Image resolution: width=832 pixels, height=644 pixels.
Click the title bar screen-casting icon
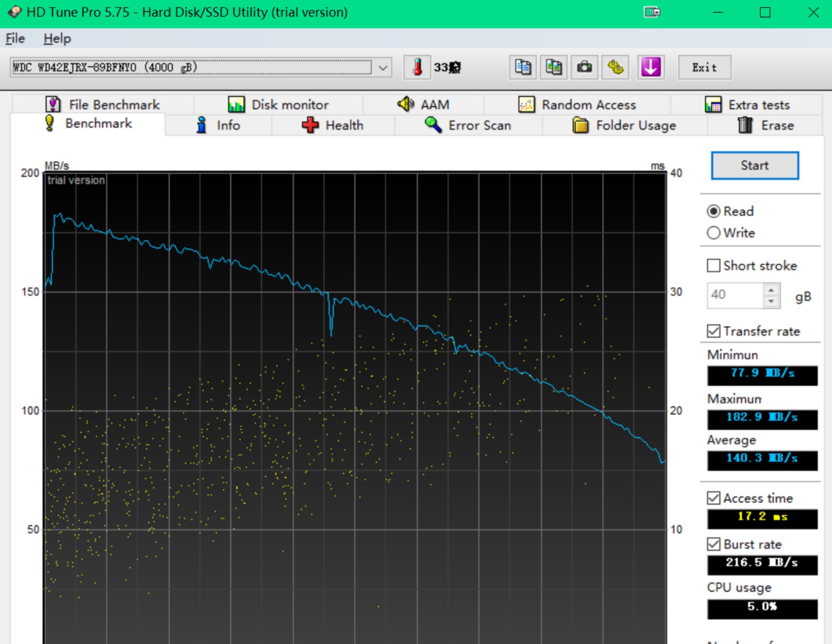652,12
